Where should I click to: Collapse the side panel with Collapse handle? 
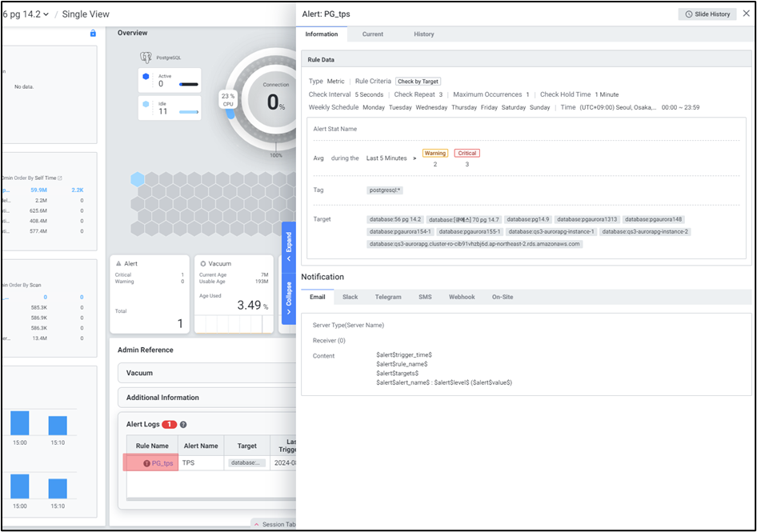pyautogui.click(x=288, y=298)
